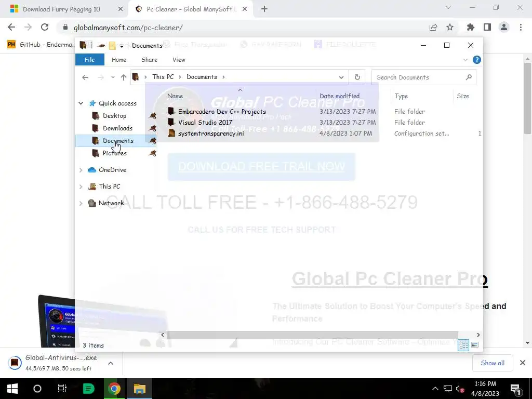The width and height of the screenshot is (532, 399).
Task: Open File Explorer taskbar icon
Action: pos(139,389)
